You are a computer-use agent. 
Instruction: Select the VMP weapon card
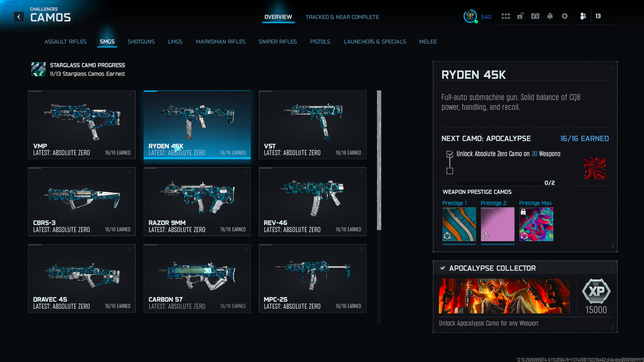tap(82, 125)
